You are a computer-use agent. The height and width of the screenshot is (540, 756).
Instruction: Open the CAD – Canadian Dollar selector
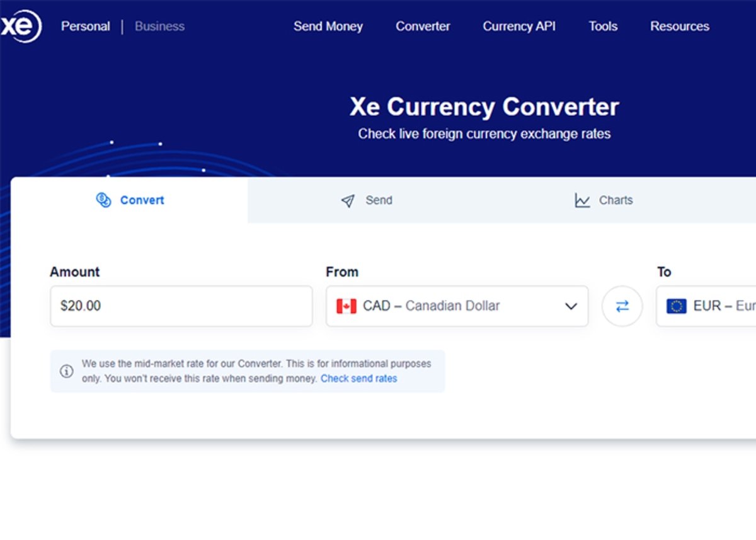click(x=457, y=306)
